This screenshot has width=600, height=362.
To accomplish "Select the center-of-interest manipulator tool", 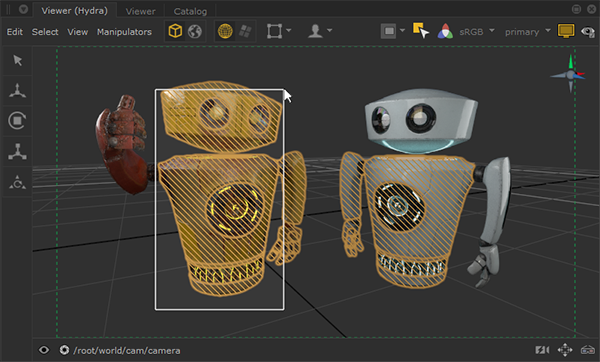I will pos(18,182).
